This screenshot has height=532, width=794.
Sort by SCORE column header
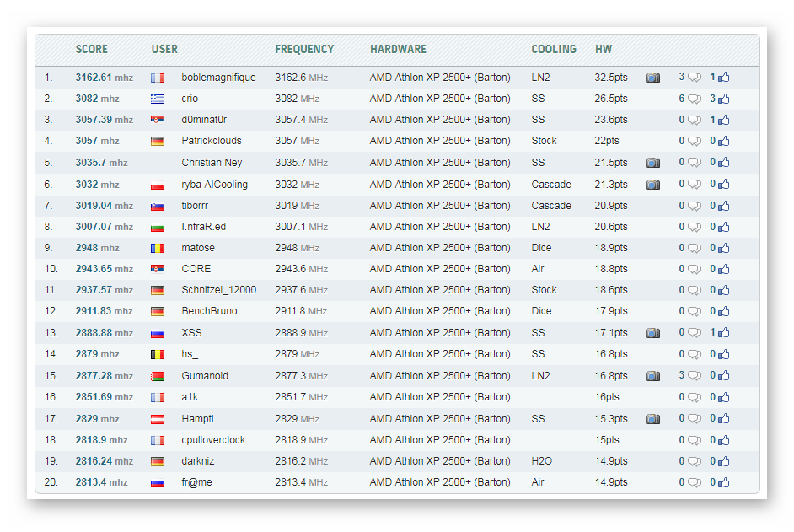click(91, 49)
